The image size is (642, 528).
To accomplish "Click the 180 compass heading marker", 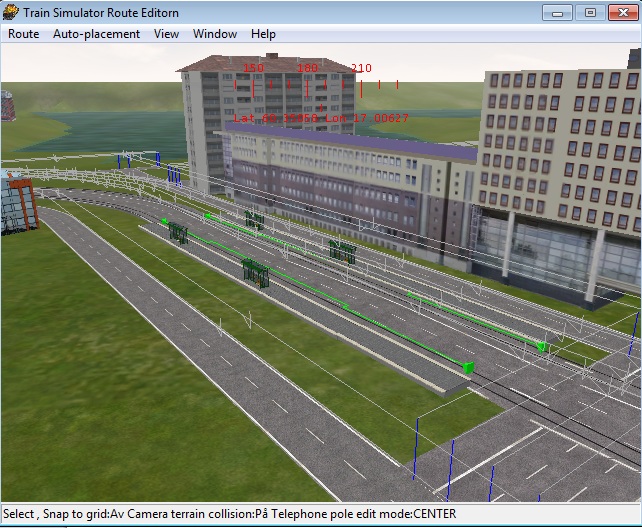I will click(x=307, y=68).
